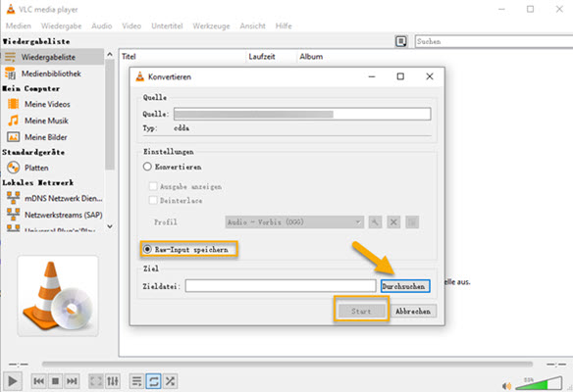Close the Konvertieren dialog
573x392 pixels.
[x=430, y=76]
